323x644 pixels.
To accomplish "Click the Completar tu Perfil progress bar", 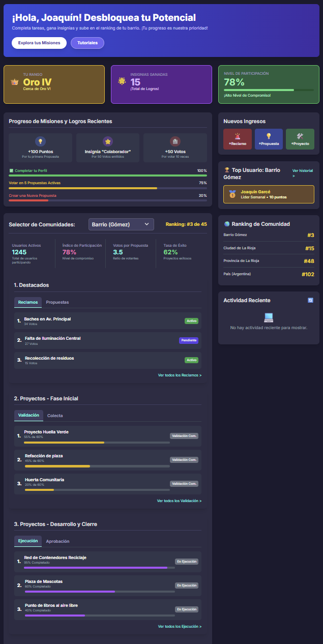I will click(108, 175).
